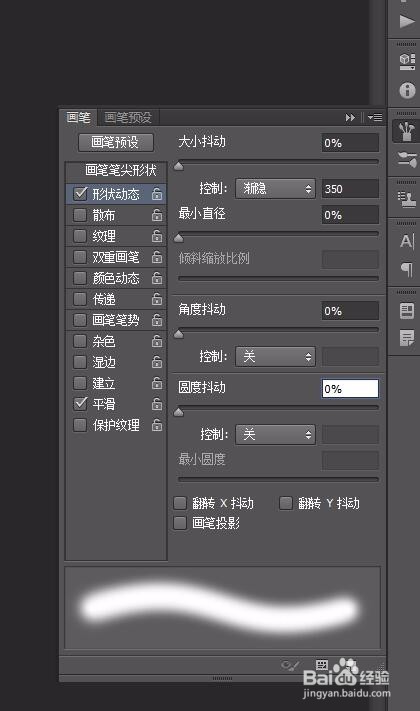This screenshot has width=420, height=711.
Task: Toggle the lock icon beside 画笔笔势
Action: click(x=157, y=320)
